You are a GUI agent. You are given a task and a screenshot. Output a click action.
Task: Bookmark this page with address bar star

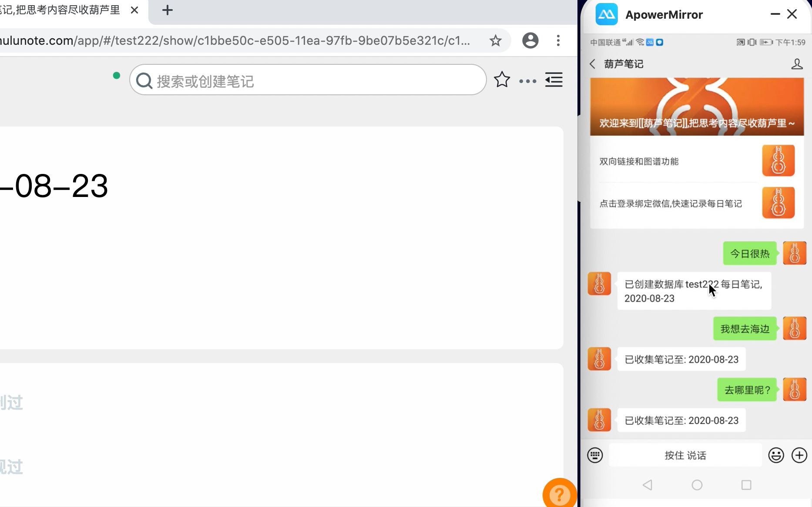(495, 41)
